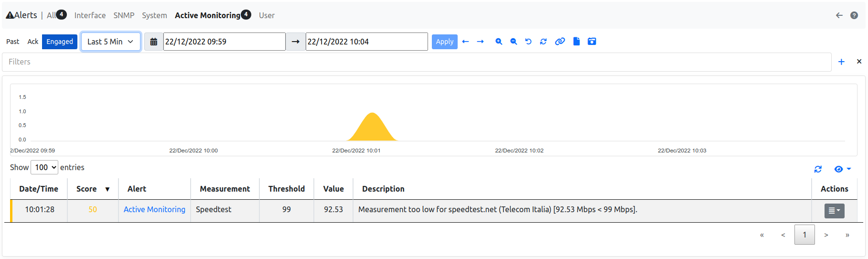Click the zoom out magnifier icon
868x259 pixels.
click(x=514, y=42)
